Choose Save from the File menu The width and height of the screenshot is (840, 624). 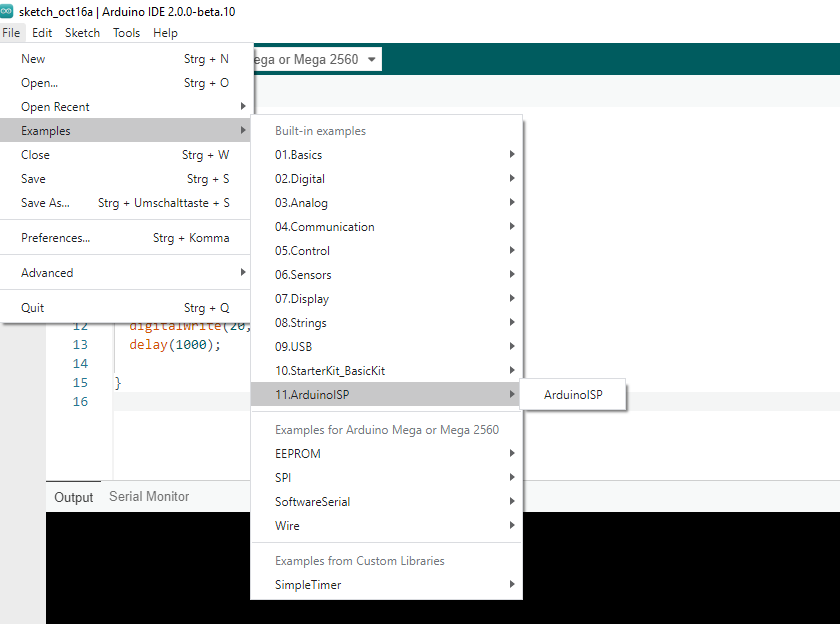(x=125, y=179)
